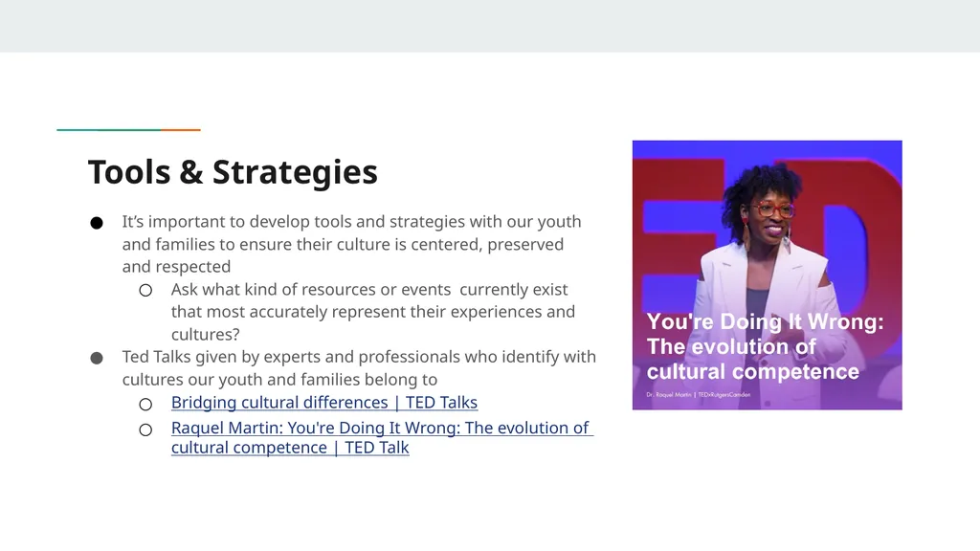
Task: Click the bullet "Ted Talks given by experts"
Action: click(359, 368)
